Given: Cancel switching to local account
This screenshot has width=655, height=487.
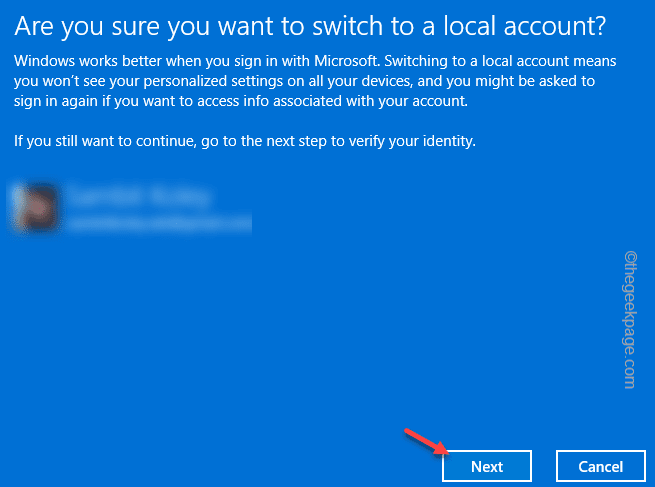Looking at the screenshot, I should [x=601, y=466].
